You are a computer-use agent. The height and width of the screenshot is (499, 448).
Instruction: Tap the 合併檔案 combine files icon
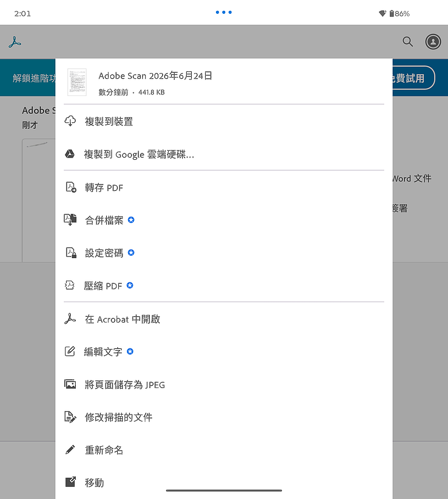[70, 220]
